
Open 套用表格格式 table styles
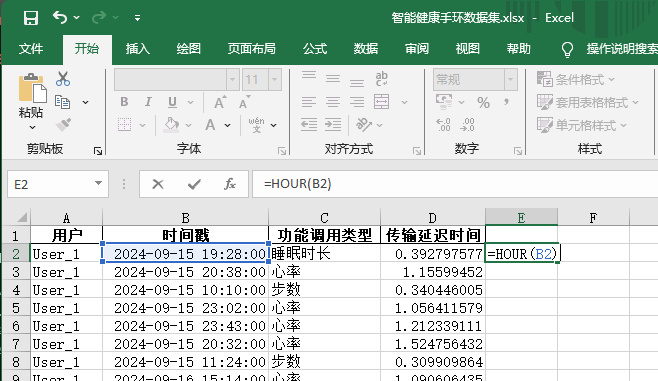(588, 102)
